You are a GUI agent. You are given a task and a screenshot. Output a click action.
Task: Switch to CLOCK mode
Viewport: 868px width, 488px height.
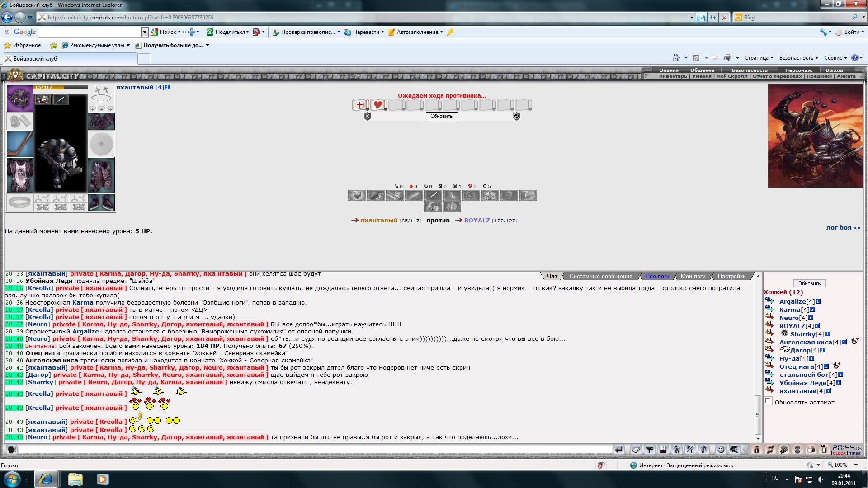point(839,453)
